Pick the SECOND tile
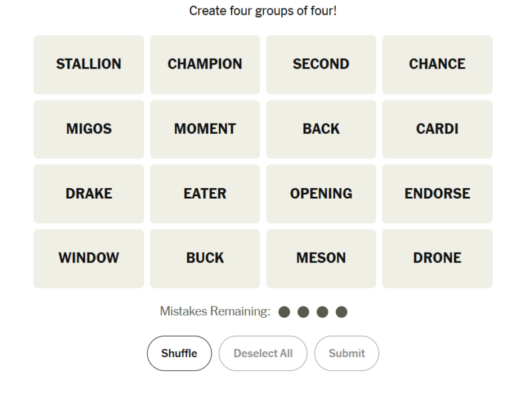Viewport: 532px width, 393px height. (x=321, y=65)
